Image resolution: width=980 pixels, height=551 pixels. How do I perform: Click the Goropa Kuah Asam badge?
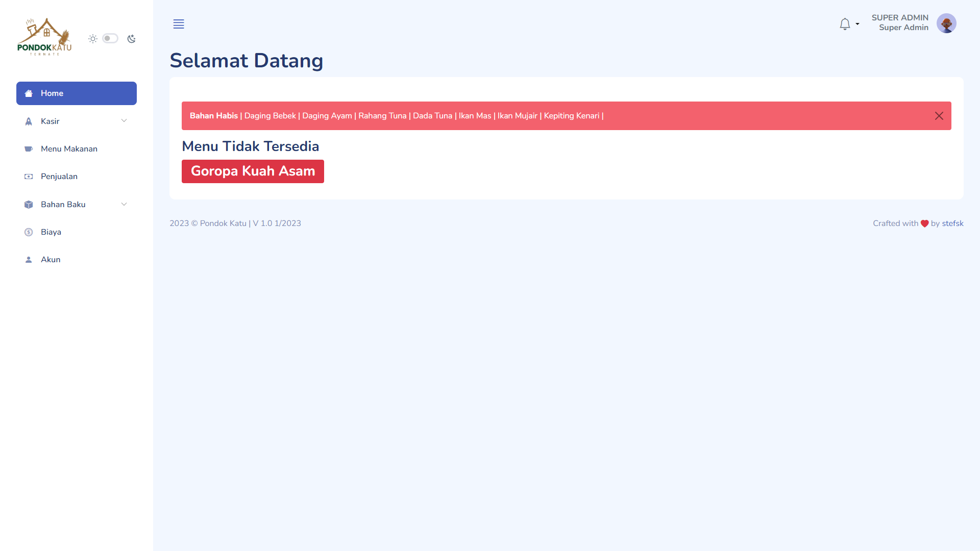click(253, 171)
